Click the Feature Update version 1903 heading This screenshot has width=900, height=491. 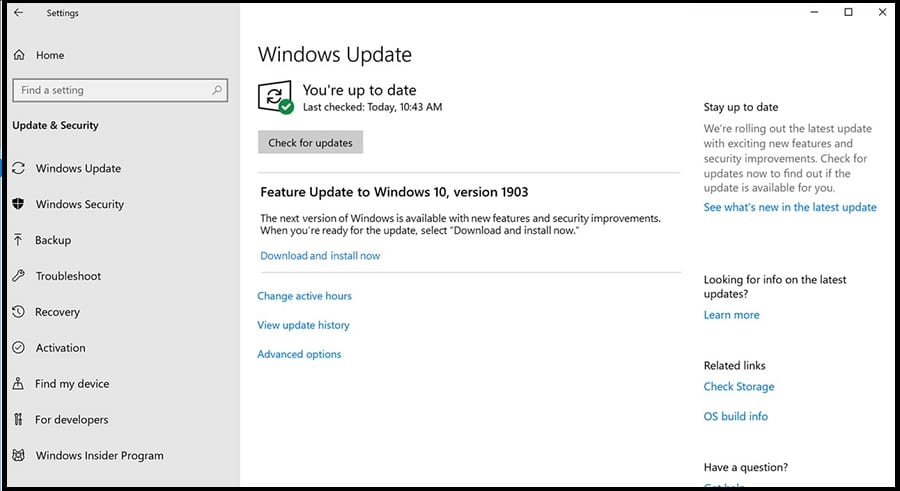tap(394, 192)
